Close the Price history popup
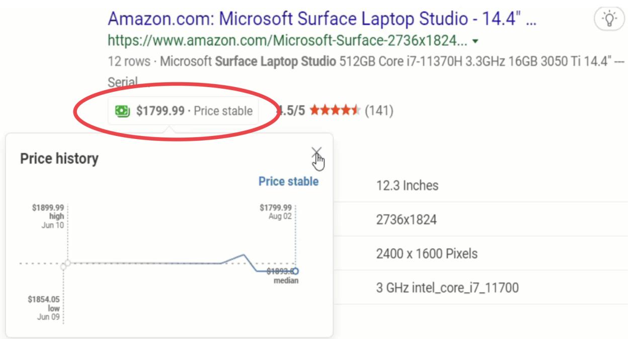 [x=316, y=152]
